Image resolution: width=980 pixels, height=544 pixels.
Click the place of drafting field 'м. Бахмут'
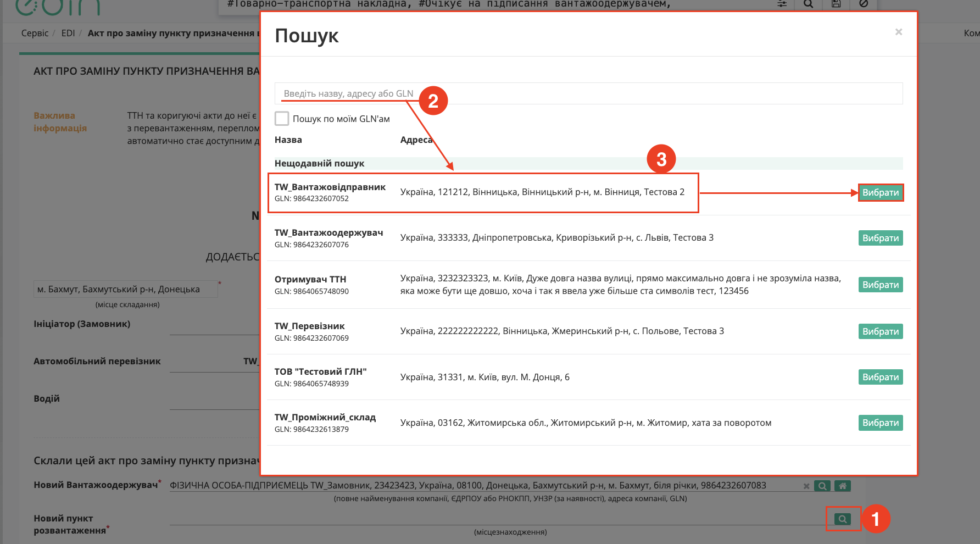(x=126, y=289)
